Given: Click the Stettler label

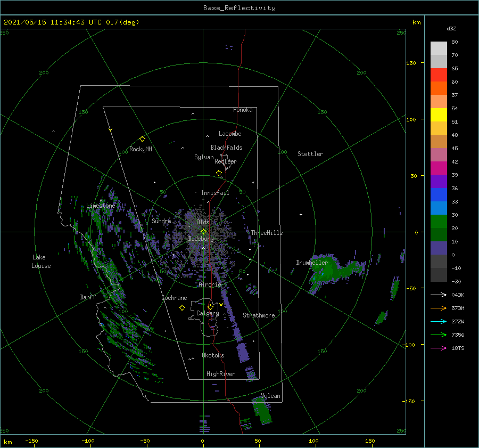Looking at the screenshot, I should pos(310,154).
